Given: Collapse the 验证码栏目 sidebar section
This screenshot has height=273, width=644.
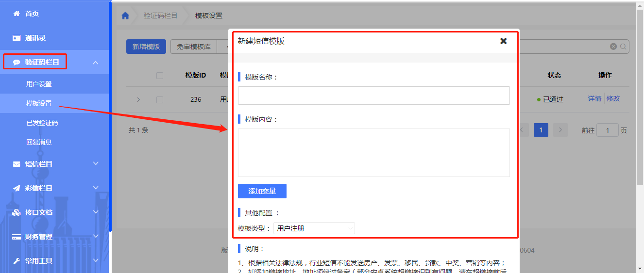Looking at the screenshot, I should coord(96,63).
